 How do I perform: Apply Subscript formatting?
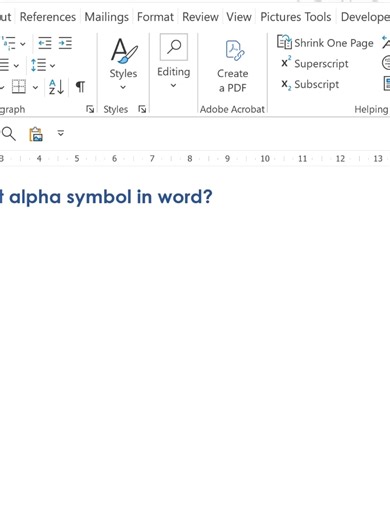click(310, 84)
